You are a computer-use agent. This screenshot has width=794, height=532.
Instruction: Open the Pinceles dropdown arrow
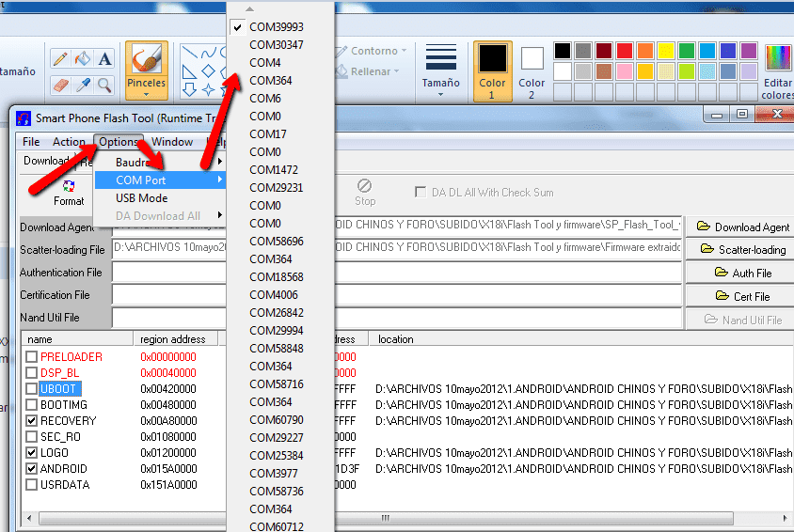147,95
